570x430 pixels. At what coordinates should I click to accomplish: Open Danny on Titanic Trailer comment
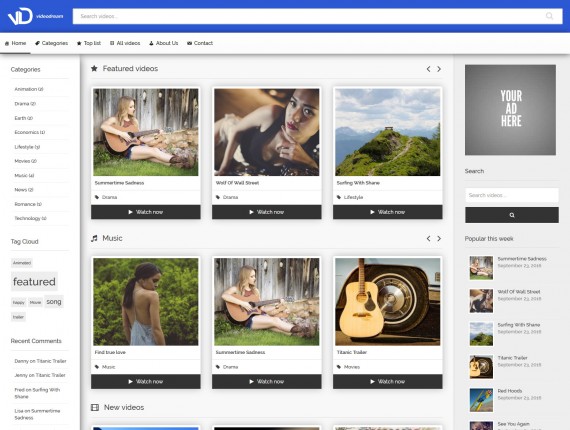[x=40, y=361]
